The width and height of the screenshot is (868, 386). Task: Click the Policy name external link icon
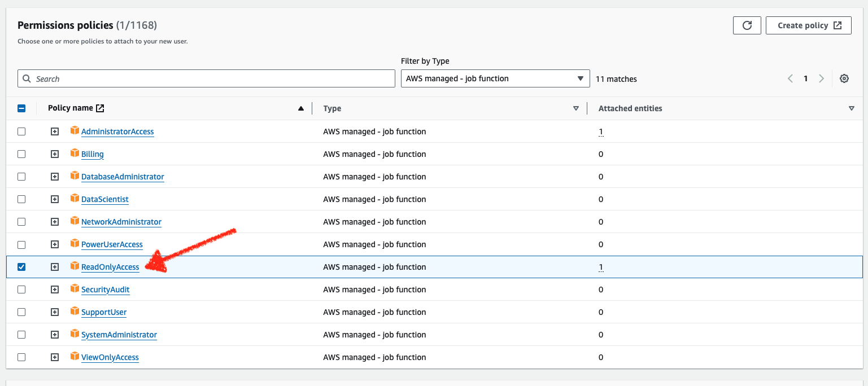(x=101, y=108)
